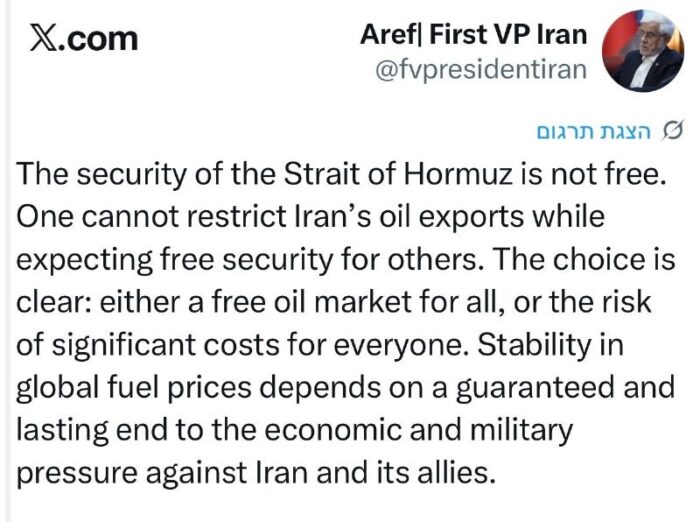Image resolution: width=700 pixels, height=522 pixels.
Task: Click the display name Aref| First VP Iran
Action: 487,35
